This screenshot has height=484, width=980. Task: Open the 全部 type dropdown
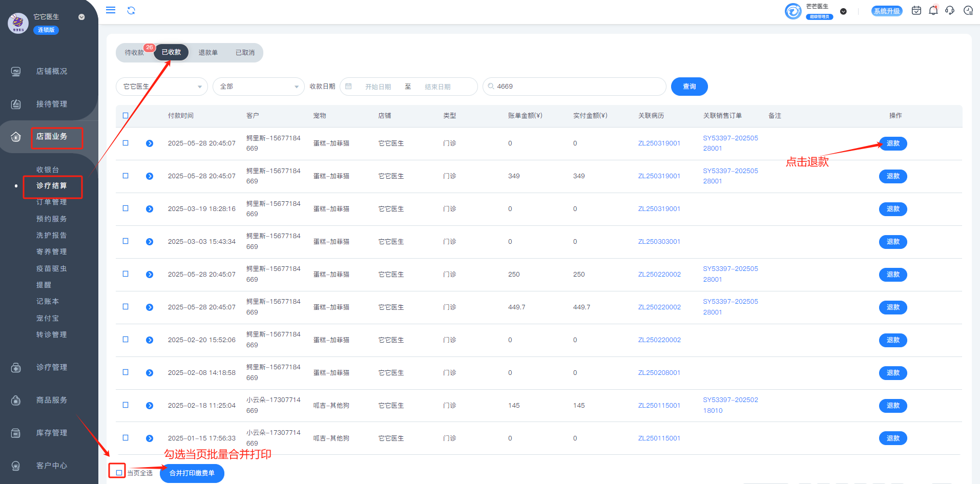pyautogui.click(x=259, y=87)
